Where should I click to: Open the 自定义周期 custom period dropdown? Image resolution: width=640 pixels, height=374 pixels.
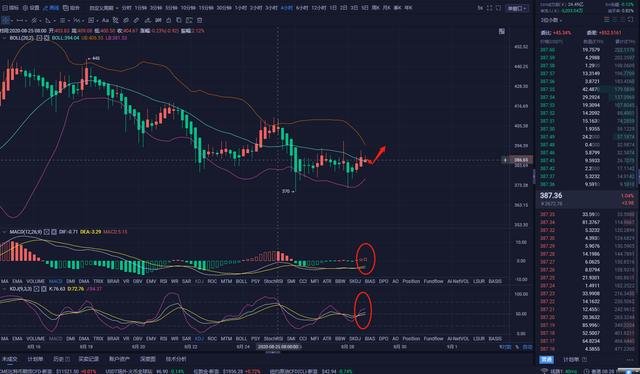click(x=104, y=8)
